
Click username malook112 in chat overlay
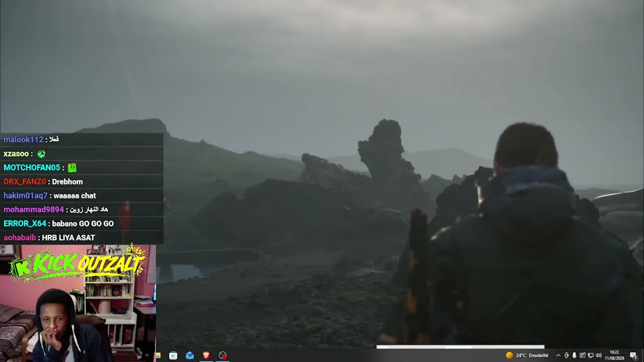click(24, 140)
